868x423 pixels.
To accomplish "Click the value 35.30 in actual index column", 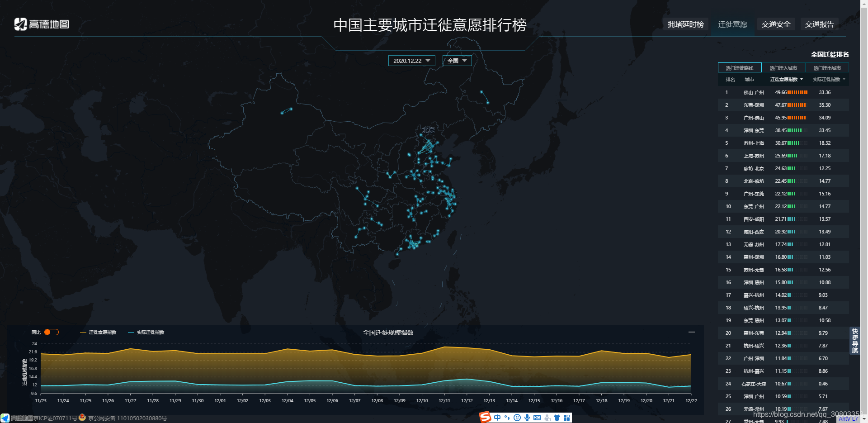I will point(825,105).
